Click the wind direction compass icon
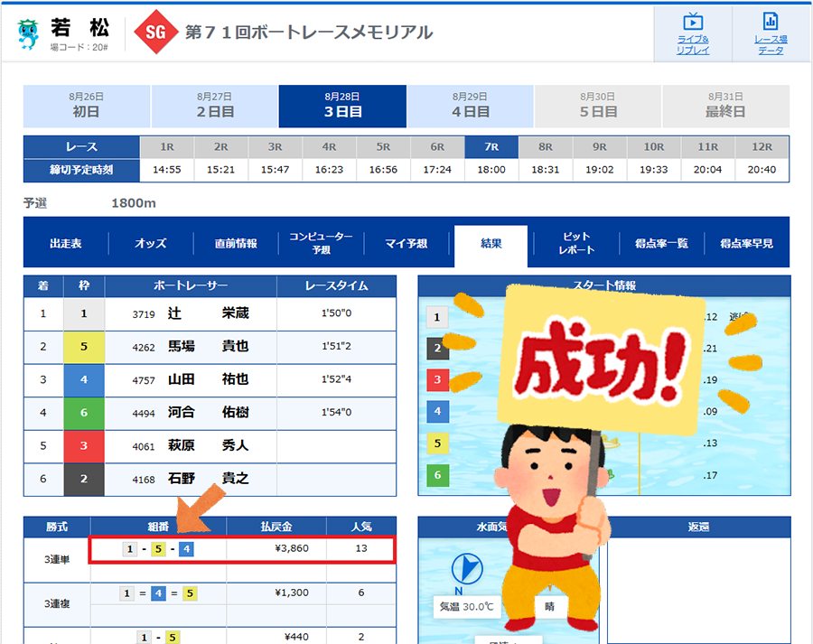This screenshot has width=813, height=644. pos(467,569)
